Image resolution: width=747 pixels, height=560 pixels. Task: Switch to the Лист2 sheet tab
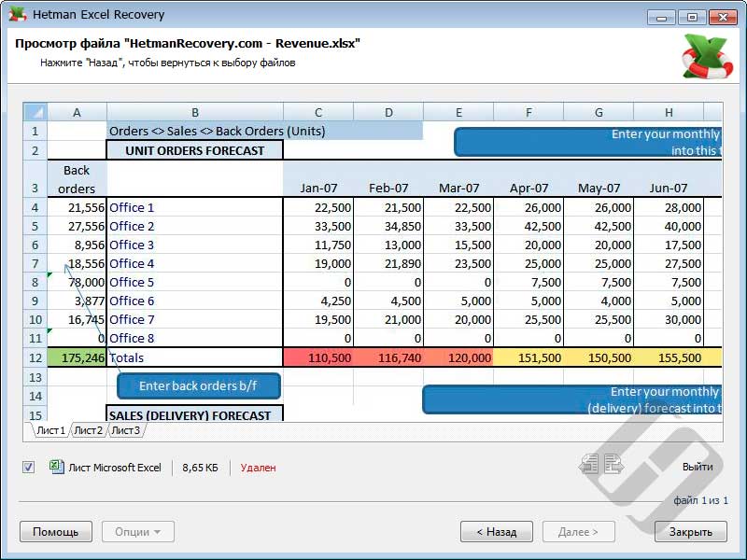[x=88, y=430]
